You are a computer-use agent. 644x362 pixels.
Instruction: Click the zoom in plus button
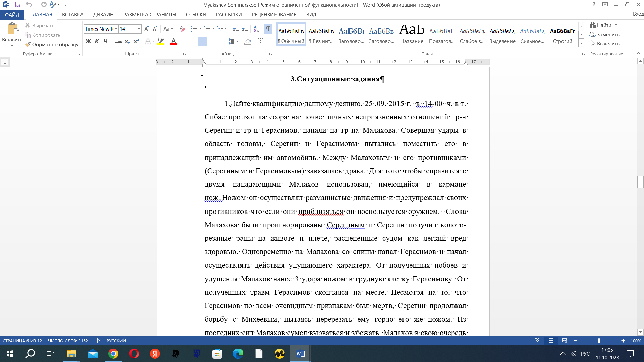pos(623,341)
